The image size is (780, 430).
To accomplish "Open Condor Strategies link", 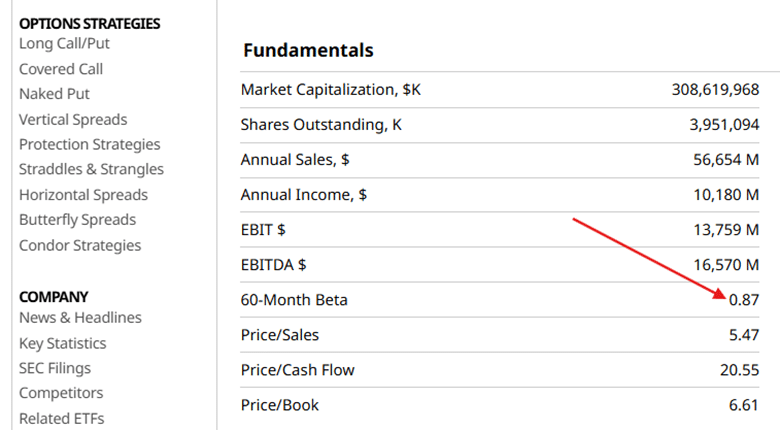I will [80, 245].
